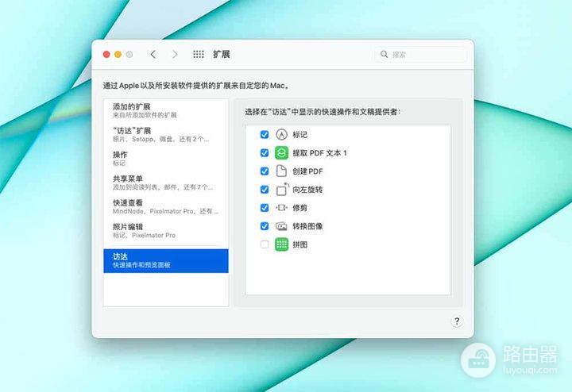
Task: Show all preferences grid icon
Action: [199, 54]
